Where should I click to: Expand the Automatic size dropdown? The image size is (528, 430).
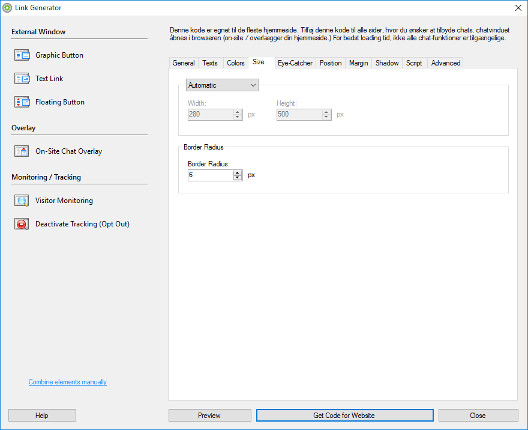pos(222,85)
